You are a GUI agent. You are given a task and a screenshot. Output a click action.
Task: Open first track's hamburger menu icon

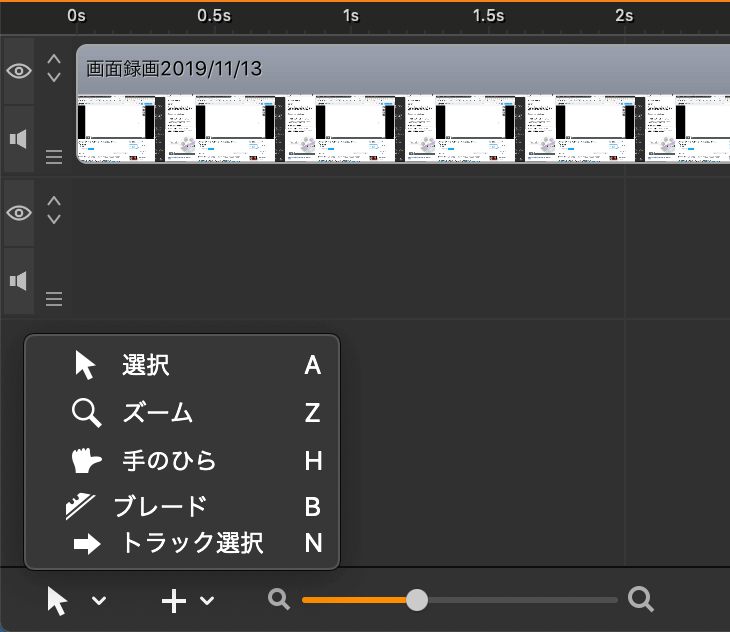[54, 157]
